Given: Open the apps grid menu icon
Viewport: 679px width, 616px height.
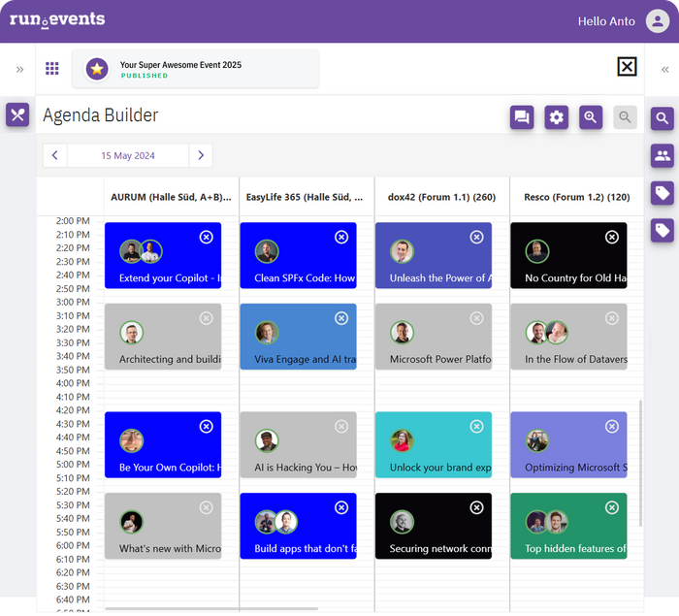Looking at the screenshot, I should pyautogui.click(x=52, y=69).
